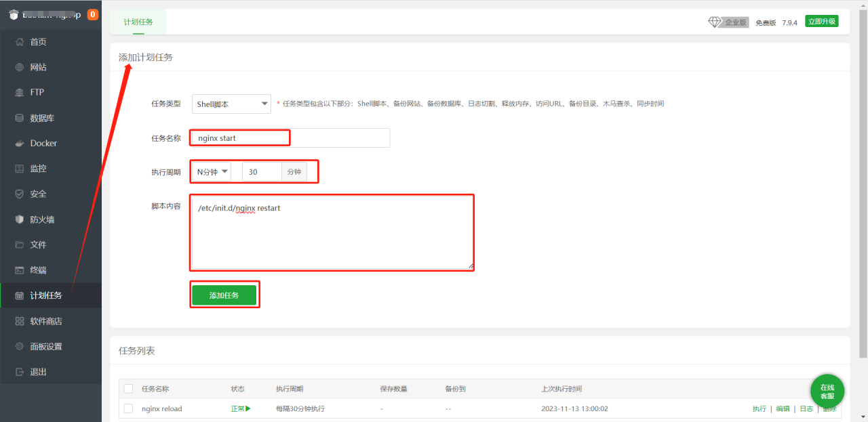Open the 任务类型 Shell脚本 dropdown
The width and height of the screenshot is (868, 422).
[x=231, y=104]
